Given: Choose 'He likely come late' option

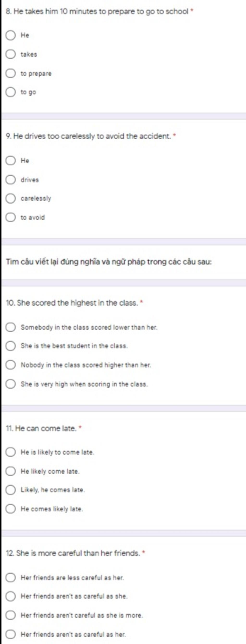Looking at the screenshot, I should coord(11,471).
